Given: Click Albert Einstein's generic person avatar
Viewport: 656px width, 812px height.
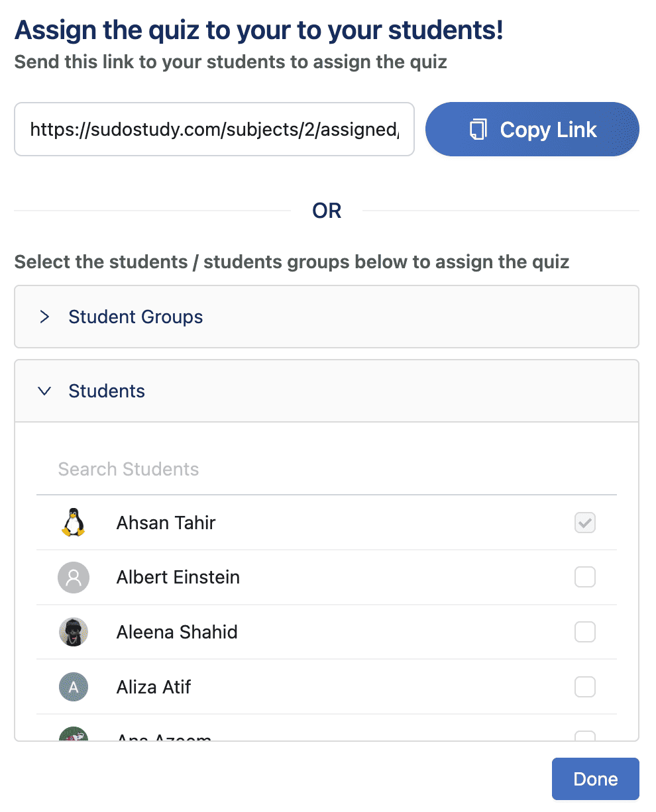Looking at the screenshot, I should (x=74, y=577).
